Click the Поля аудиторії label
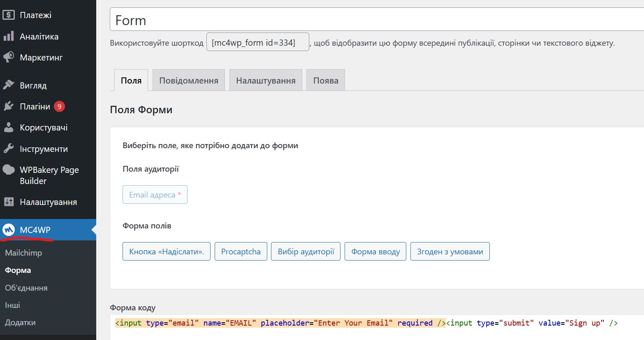The height and width of the screenshot is (340, 644). point(151,169)
